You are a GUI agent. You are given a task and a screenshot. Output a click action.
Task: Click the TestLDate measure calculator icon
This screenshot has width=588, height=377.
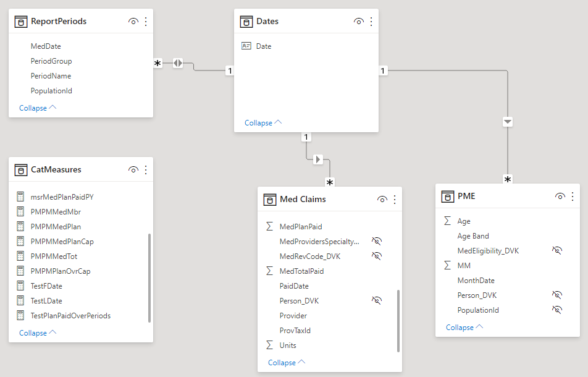20,300
